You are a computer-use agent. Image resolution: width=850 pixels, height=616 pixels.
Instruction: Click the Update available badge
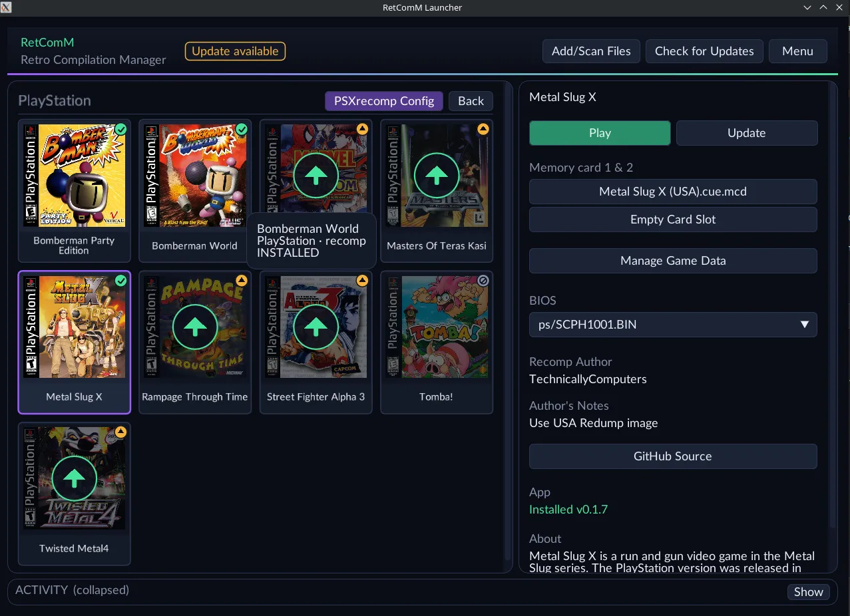(235, 51)
